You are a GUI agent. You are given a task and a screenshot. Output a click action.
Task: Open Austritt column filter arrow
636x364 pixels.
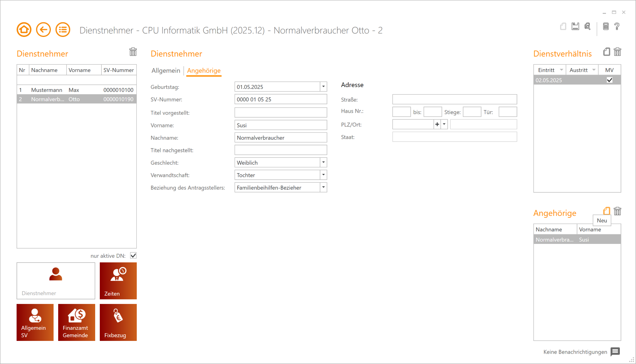(594, 70)
